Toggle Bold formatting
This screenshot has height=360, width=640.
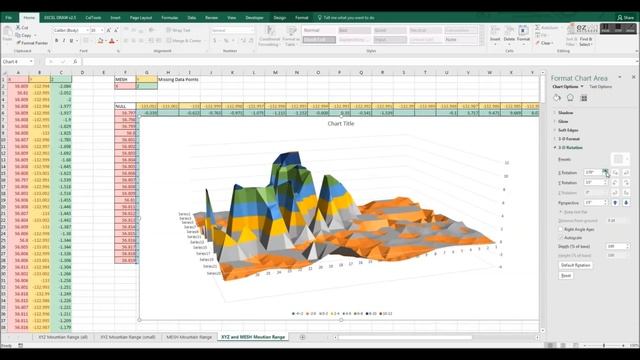point(56,41)
